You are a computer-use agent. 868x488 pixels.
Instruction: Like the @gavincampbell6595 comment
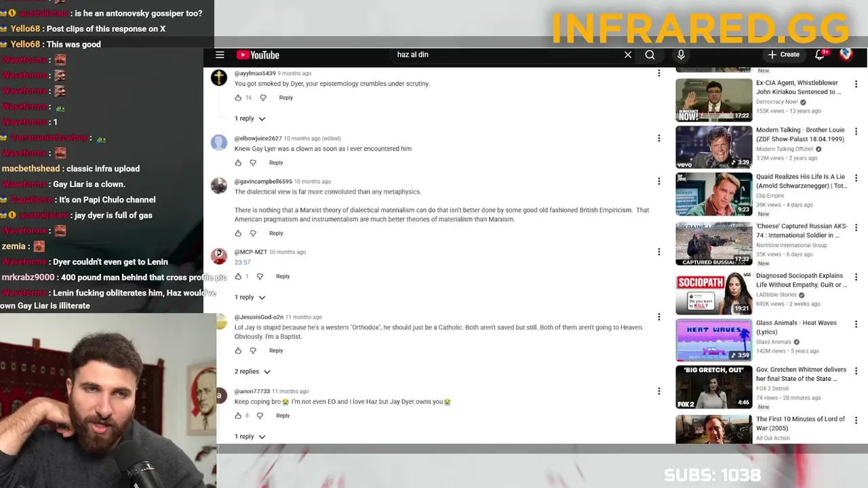pyautogui.click(x=238, y=233)
